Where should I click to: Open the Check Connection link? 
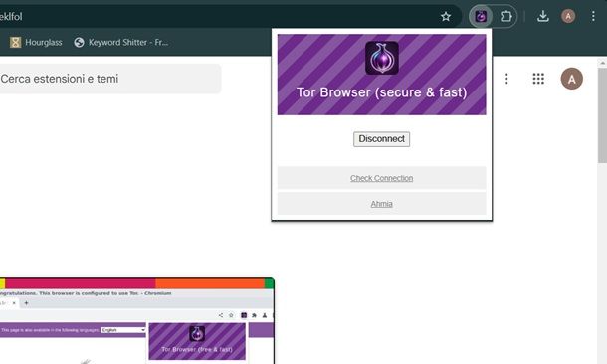381,178
